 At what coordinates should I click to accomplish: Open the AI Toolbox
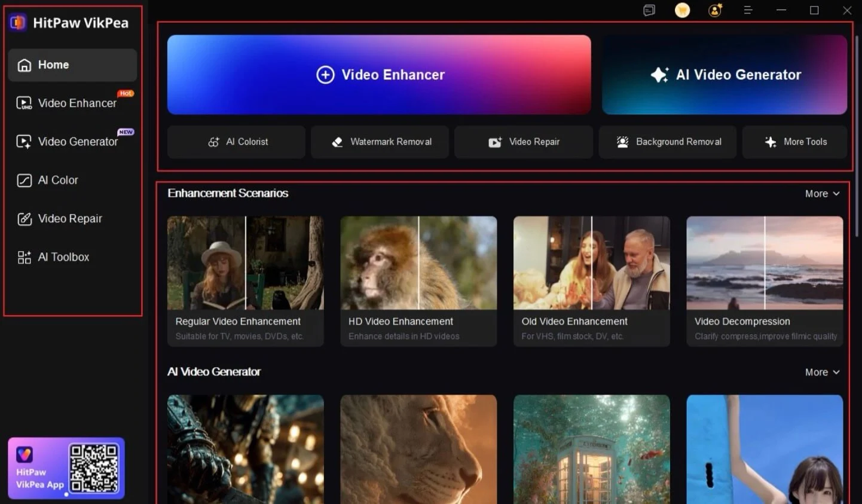pyautogui.click(x=63, y=256)
